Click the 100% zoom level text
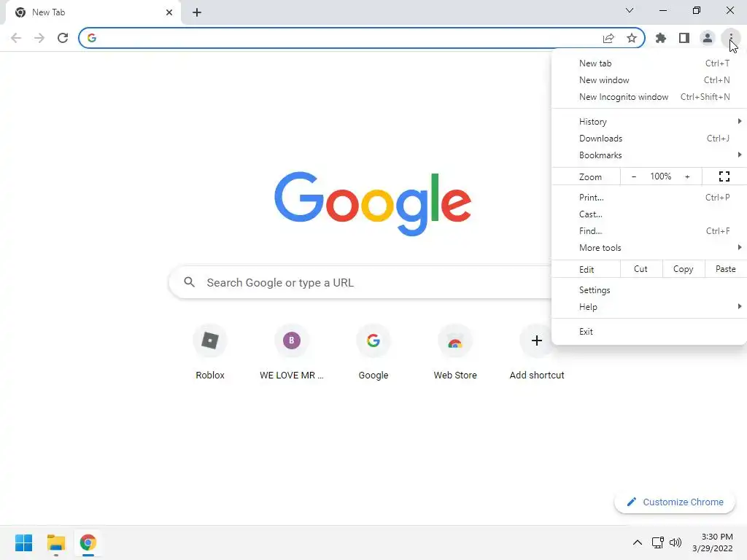This screenshot has height=560, width=747. tap(660, 176)
